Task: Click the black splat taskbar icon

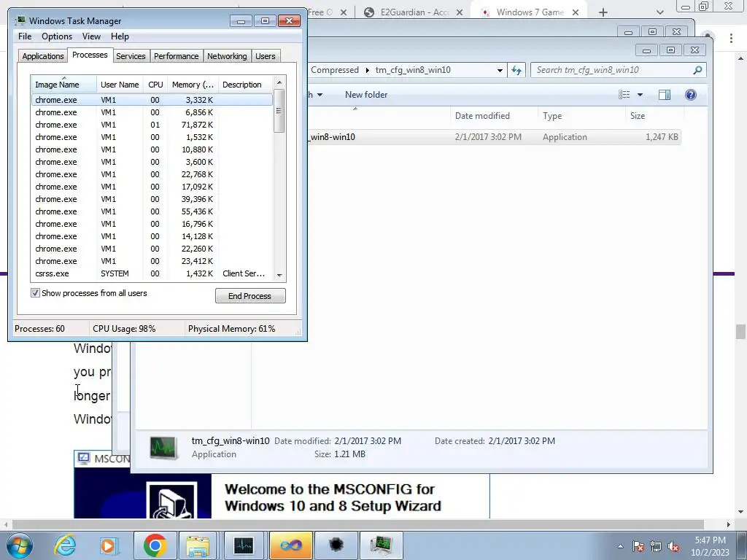Action: coord(336,545)
